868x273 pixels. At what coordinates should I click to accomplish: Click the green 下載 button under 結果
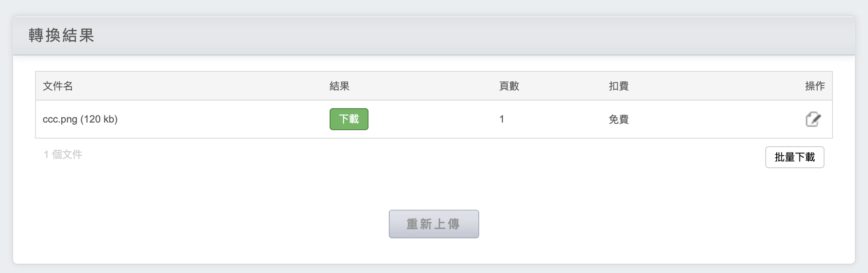click(349, 119)
